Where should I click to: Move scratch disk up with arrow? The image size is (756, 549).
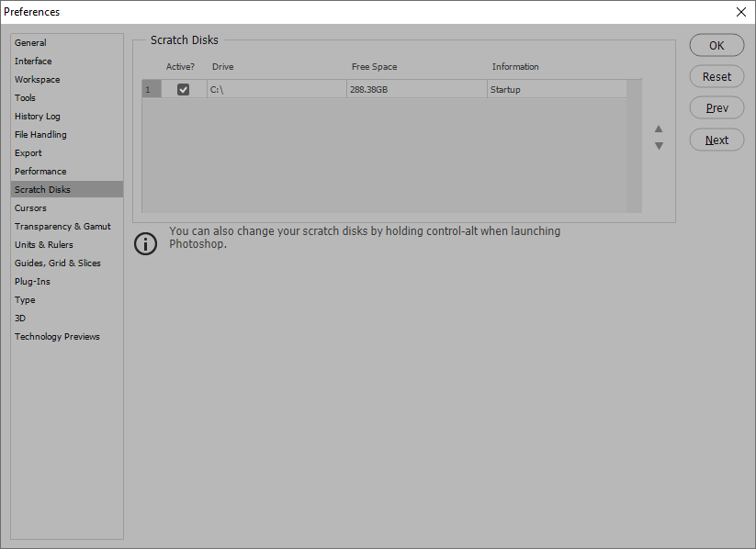(x=659, y=129)
